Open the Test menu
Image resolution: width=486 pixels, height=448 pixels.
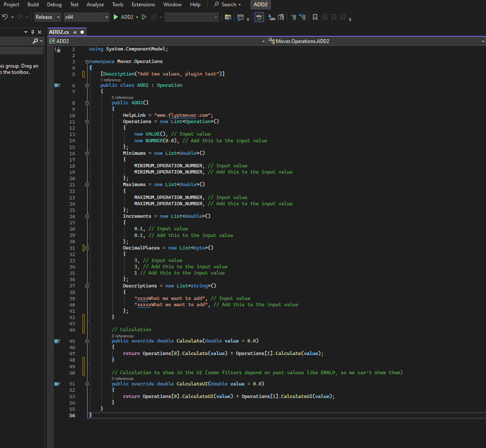[74, 4]
